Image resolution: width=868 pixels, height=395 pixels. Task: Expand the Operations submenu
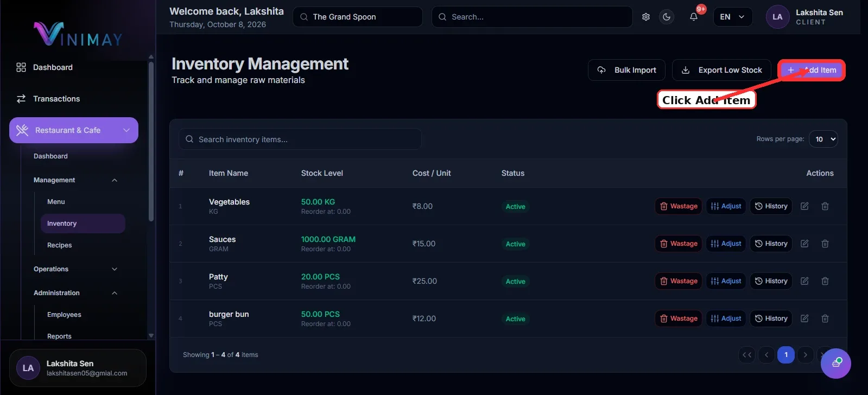pos(75,269)
